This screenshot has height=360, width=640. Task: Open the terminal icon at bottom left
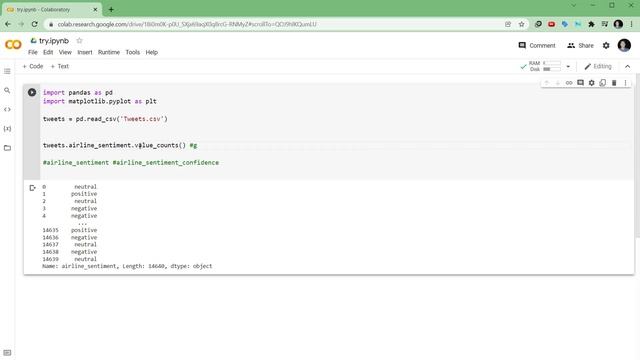[7, 353]
